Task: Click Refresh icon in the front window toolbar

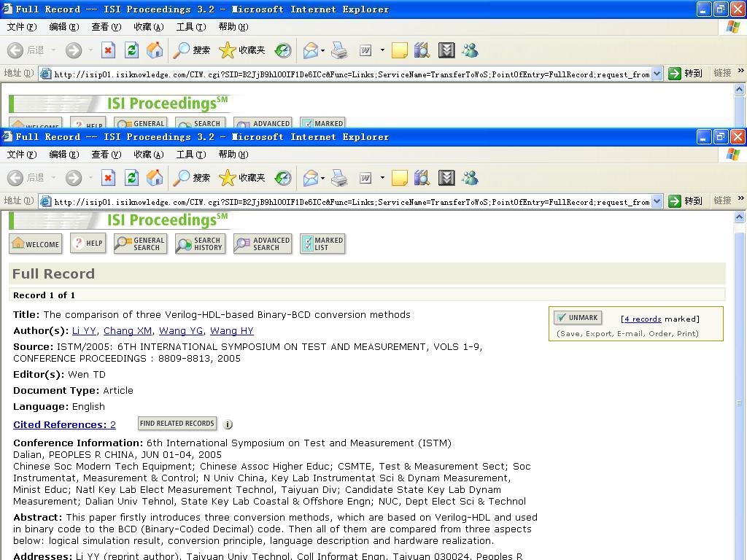Action: [x=131, y=177]
